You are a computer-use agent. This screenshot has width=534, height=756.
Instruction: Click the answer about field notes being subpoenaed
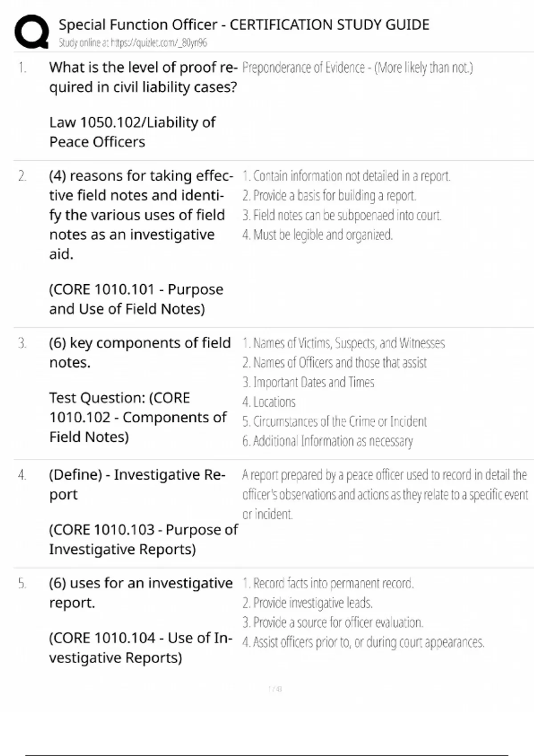click(342, 215)
